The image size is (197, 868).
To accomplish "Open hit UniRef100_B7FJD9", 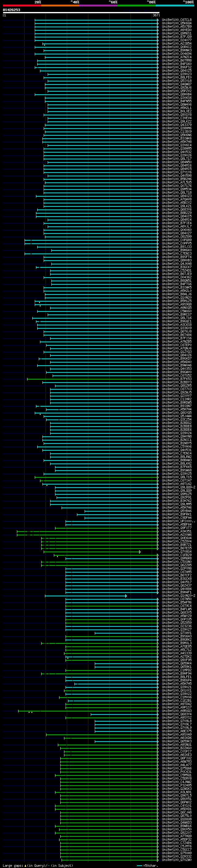I will point(177,37).
